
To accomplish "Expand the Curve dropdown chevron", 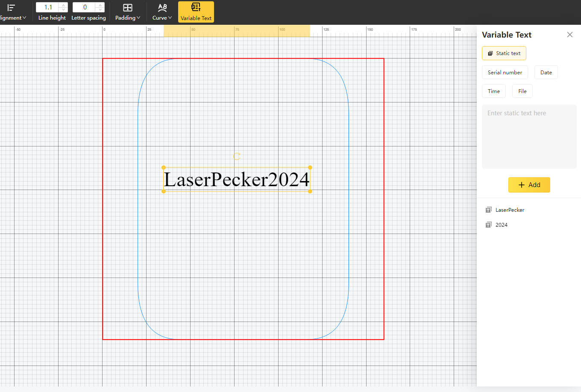I will pos(170,18).
